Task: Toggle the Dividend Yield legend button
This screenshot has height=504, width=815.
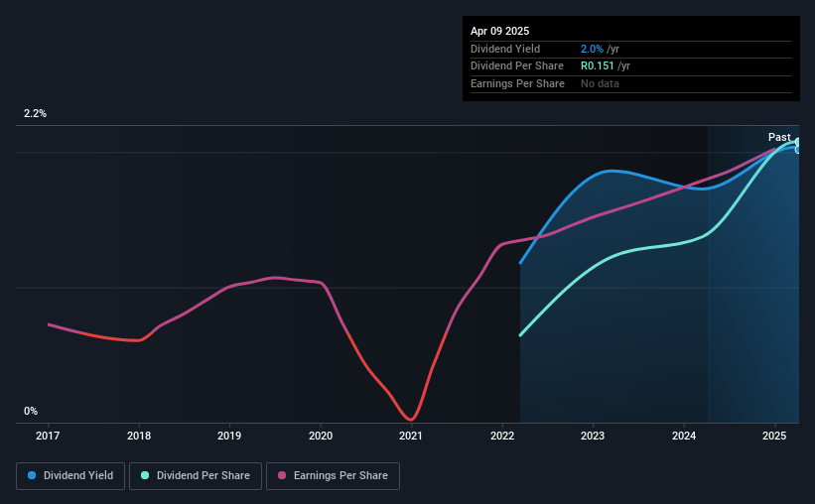Action: (70, 476)
